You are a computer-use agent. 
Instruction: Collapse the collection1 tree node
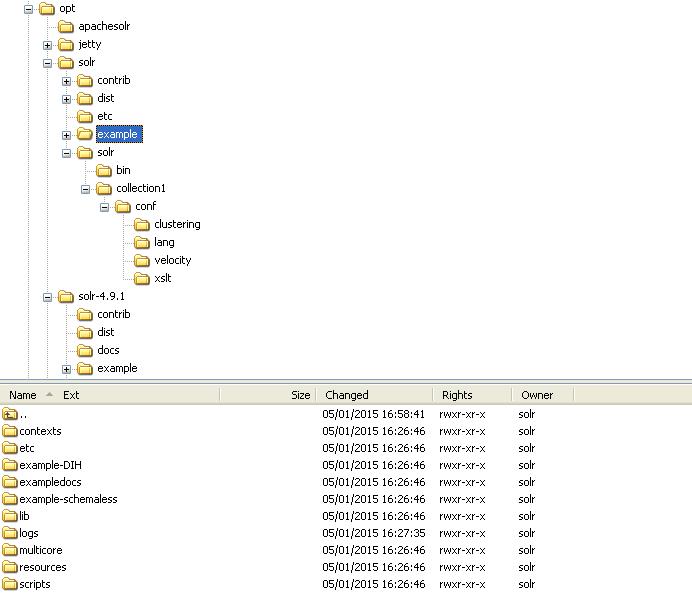click(x=86, y=189)
